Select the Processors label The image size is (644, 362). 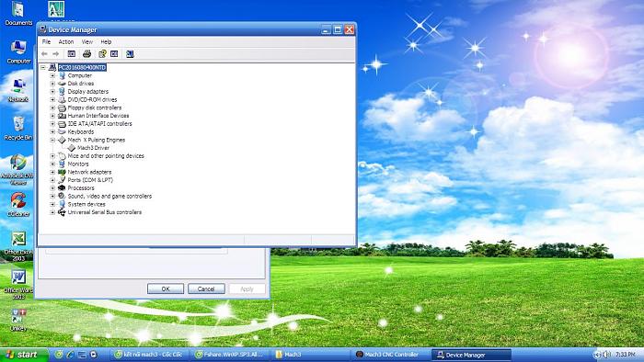pyautogui.click(x=81, y=187)
